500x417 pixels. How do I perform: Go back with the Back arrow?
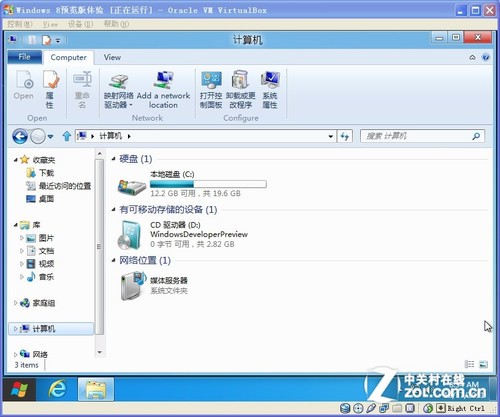(x=20, y=136)
